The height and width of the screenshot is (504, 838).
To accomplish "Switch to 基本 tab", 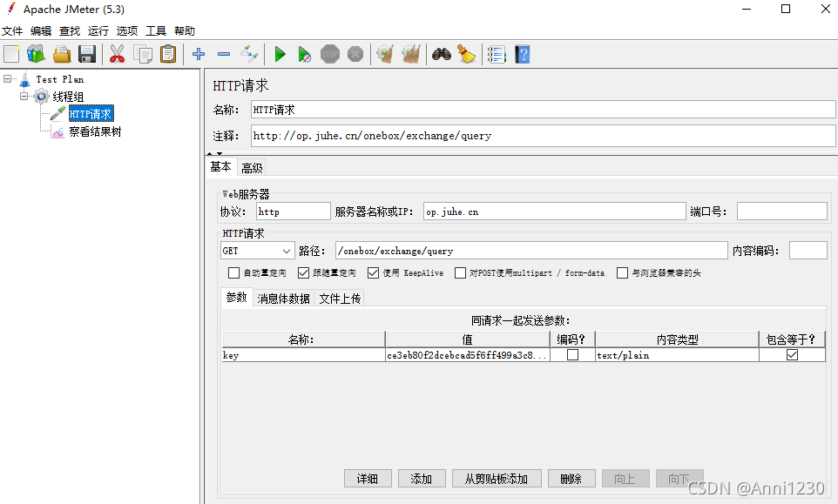I will tap(220, 167).
